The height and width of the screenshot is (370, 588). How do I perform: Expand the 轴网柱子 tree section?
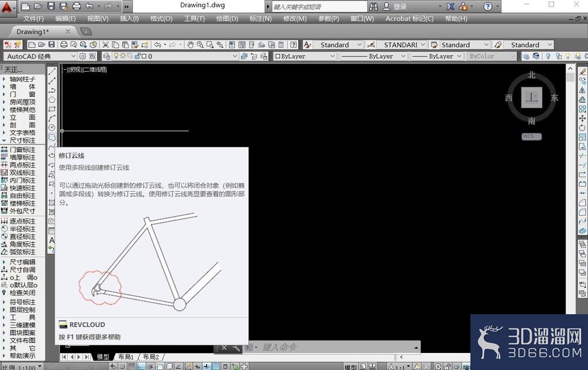click(x=4, y=79)
